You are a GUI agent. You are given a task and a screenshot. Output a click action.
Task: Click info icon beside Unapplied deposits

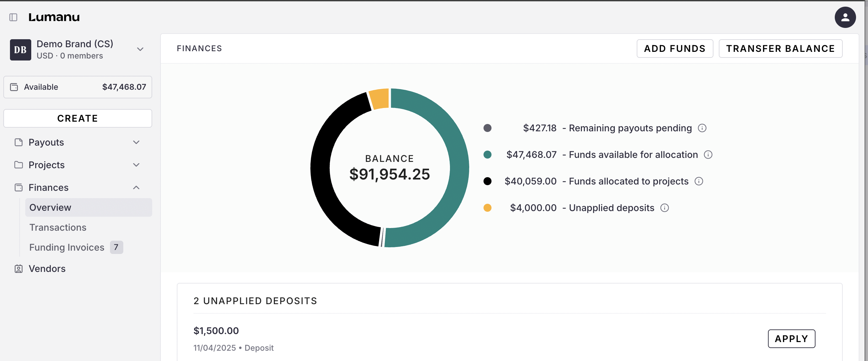tap(664, 208)
